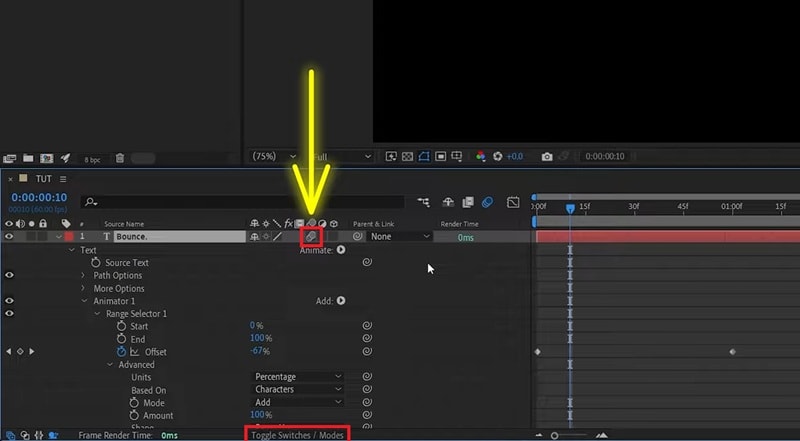Click the new composition icon
The image size is (800, 441).
click(x=46, y=158)
